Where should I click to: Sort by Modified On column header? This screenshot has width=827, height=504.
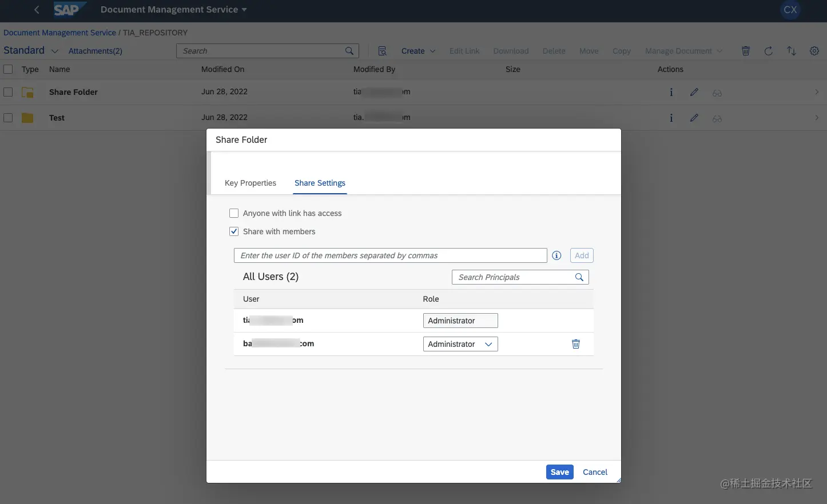pos(222,69)
